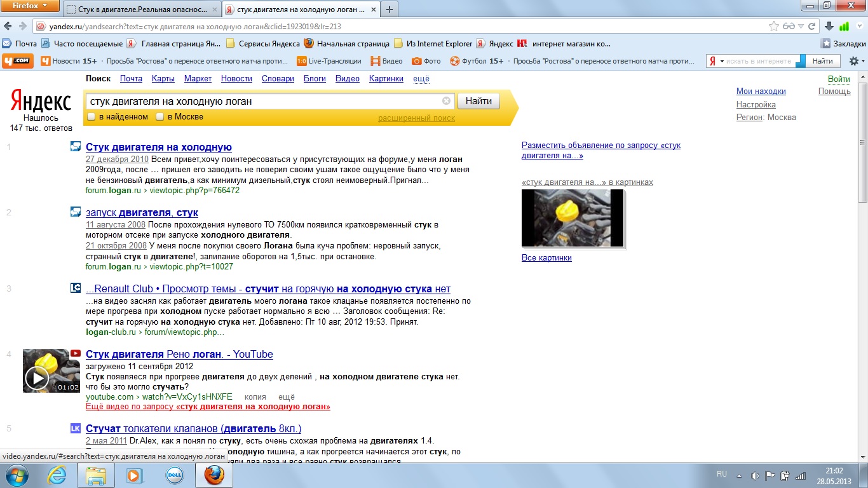Open the Футбол 15+ toolbar item
The height and width of the screenshot is (488, 868).
(477, 61)
